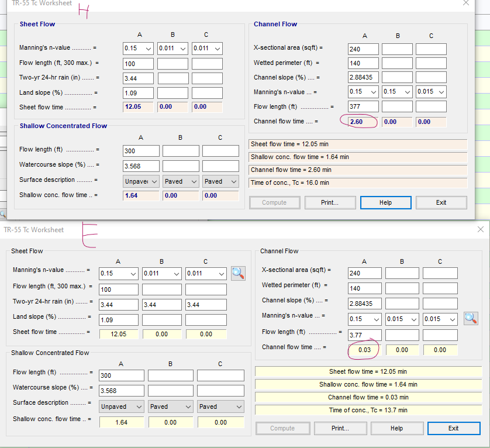Image resolution: width=490 pixels, height=448 pixels.
Task: Click the magnifier icon beside Sheet Flow Manning's n-value
Action: [x=238, y=273]
